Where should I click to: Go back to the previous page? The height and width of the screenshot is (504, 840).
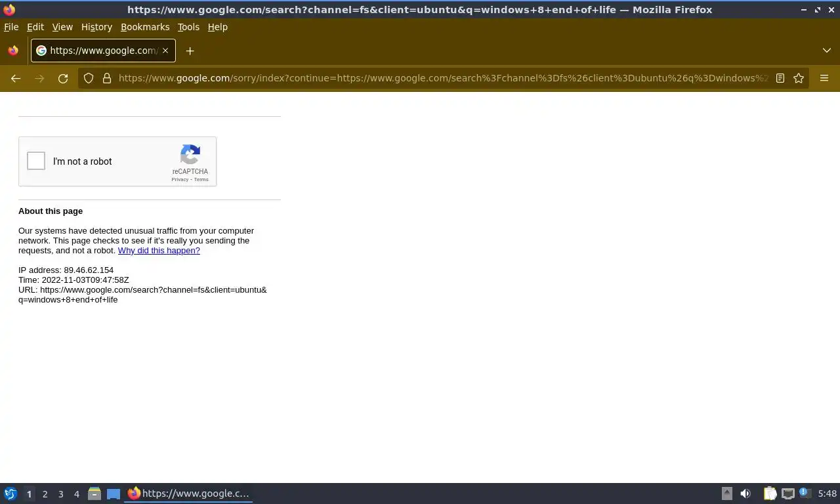16,78
